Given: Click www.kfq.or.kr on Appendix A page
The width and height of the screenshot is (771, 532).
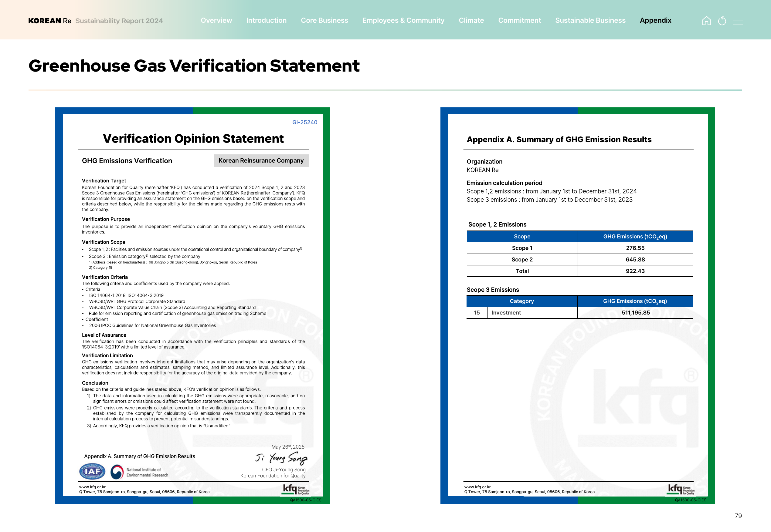Looking at the screenshot, I should (477, 487).
